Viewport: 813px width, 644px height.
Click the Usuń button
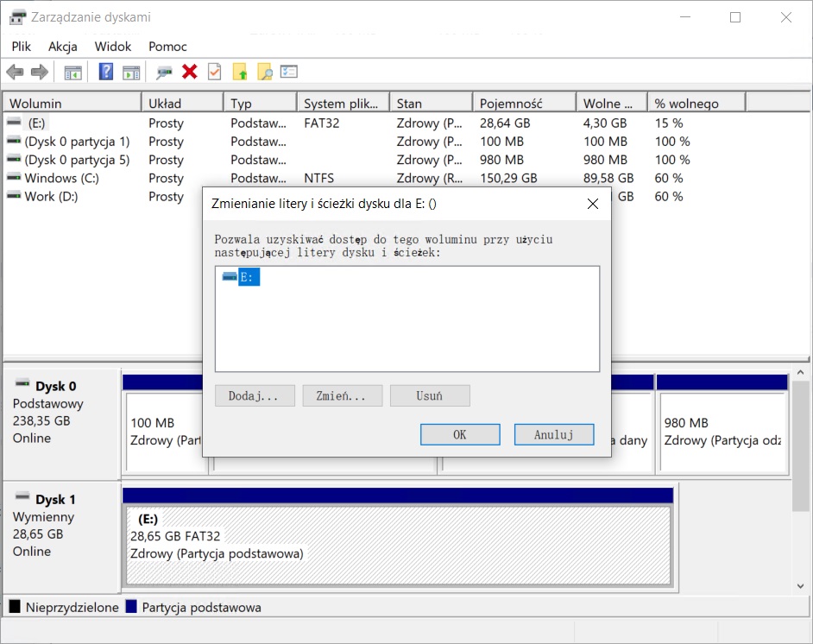pos(429,396)
